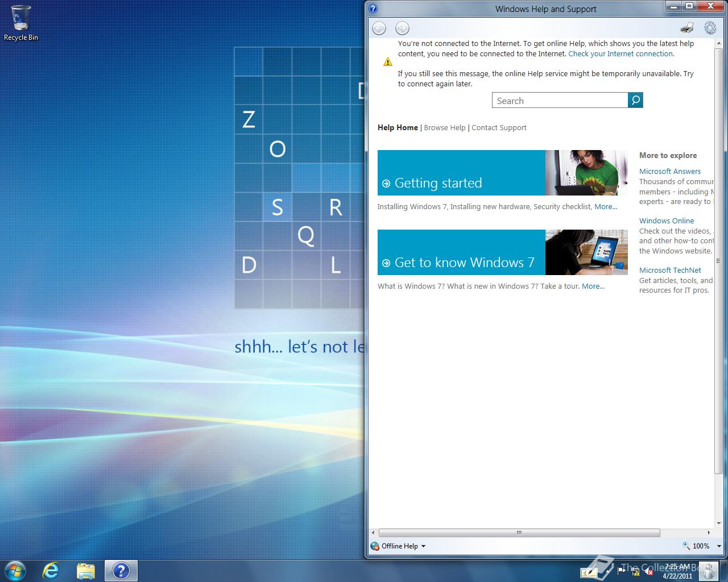Open Windows Online link

667,221
